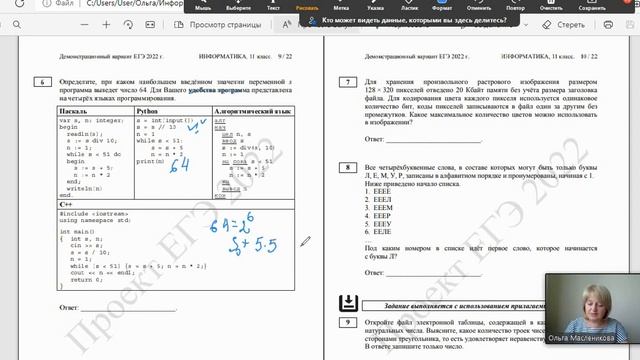This screenshot has width=640, height=360.
Task: Select Zoom Метка stamp tool
Action: click(341, 6)
